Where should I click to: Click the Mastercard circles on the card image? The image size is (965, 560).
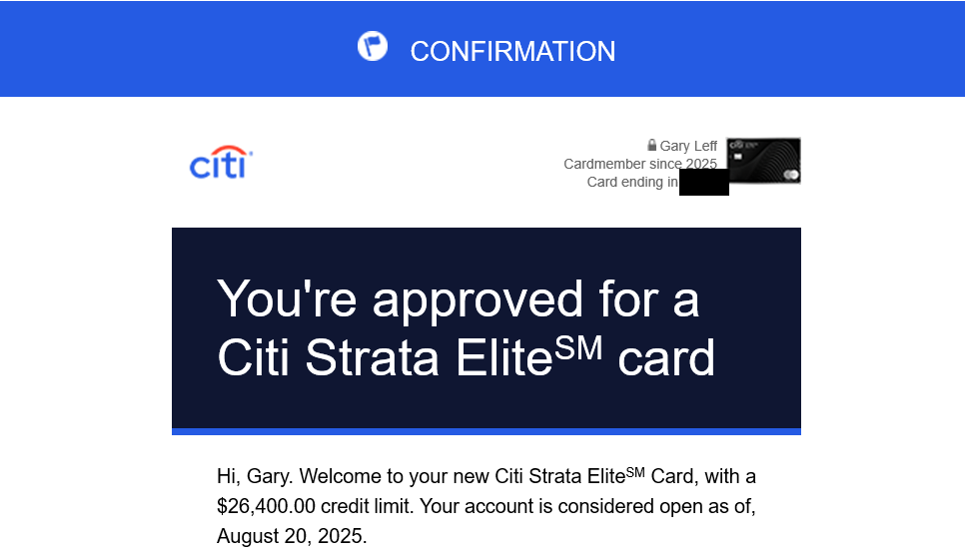[x=791, y=176]
